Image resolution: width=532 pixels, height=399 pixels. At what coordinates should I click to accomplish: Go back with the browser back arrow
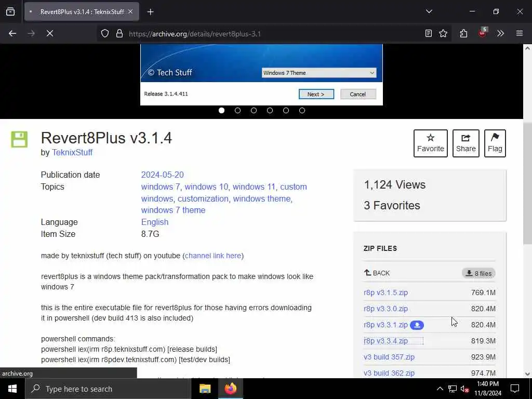point(12,33)
